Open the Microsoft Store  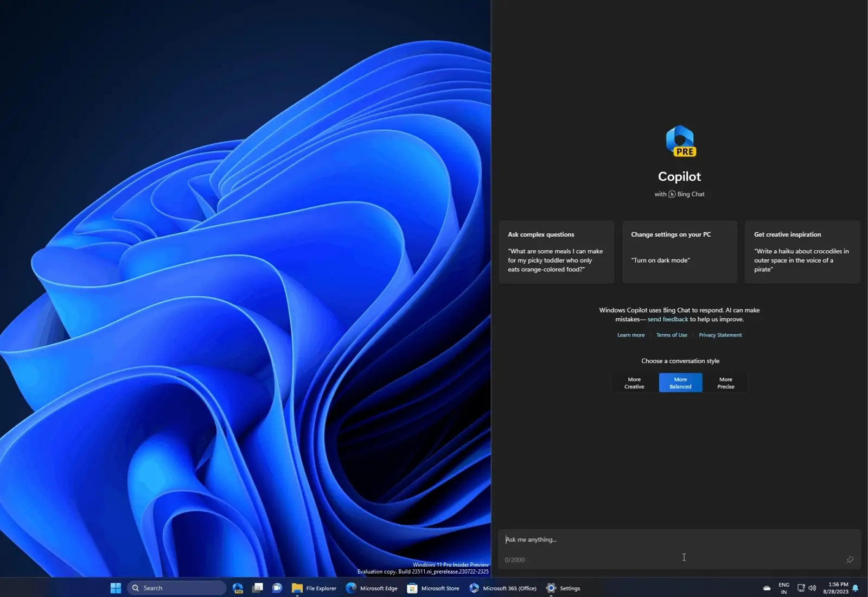[x=411, y=588]
